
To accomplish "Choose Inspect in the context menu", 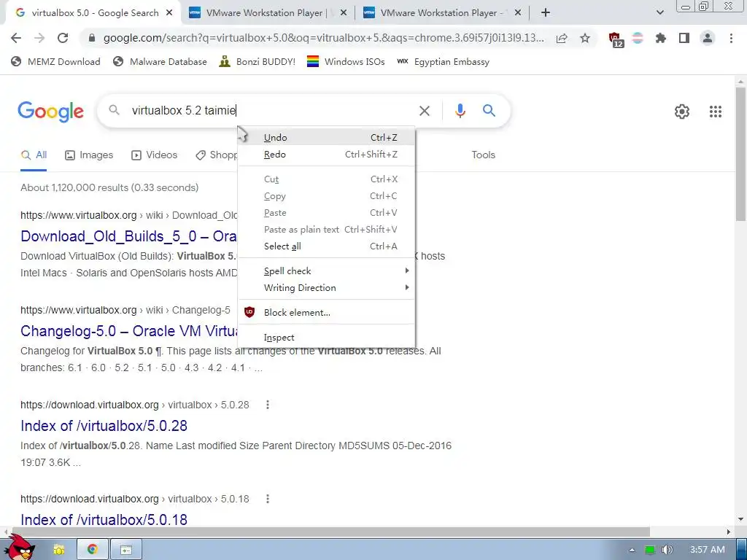I will tap(326, 337).
